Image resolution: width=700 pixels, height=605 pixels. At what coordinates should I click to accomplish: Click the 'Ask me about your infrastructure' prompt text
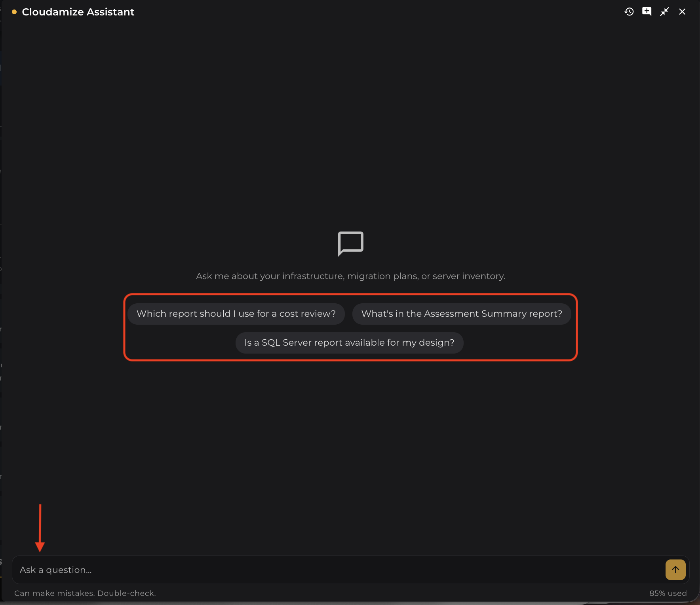(x=350, y=276)
